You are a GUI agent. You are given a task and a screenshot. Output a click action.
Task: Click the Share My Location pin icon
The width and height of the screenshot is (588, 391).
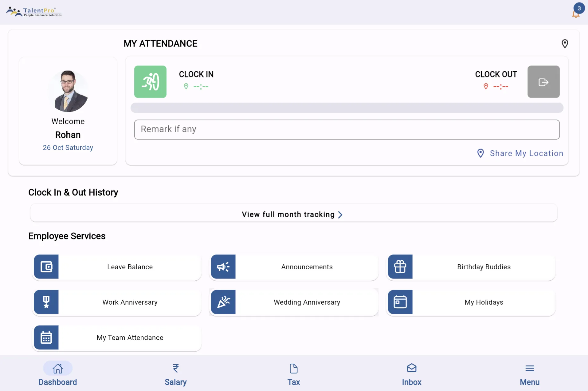pyautogui.click(x=480, y=153)
